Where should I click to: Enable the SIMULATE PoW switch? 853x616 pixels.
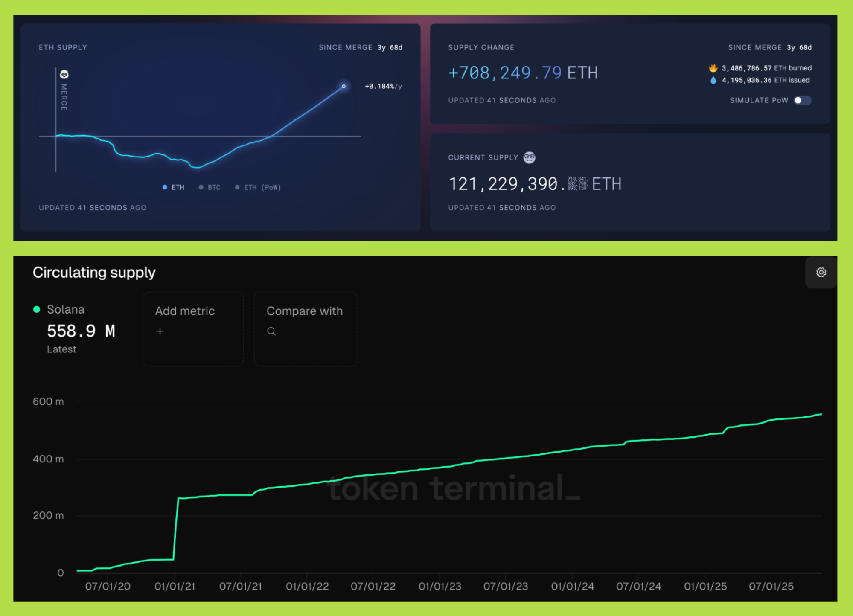[x=802, y=100]
